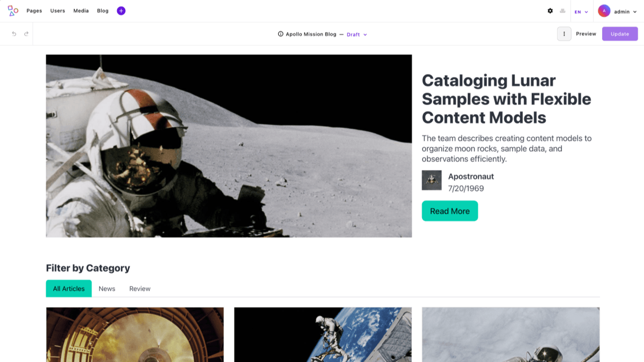This screenshot has width=644, height=362.
Task: Select the Review category tab
Action: point(140,289)
